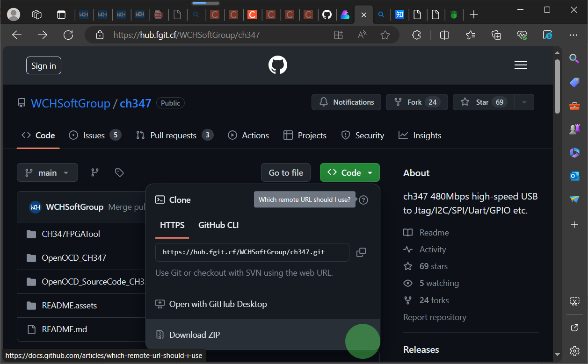
Task: Click the browser forward arrow
Action: (43, 35)
